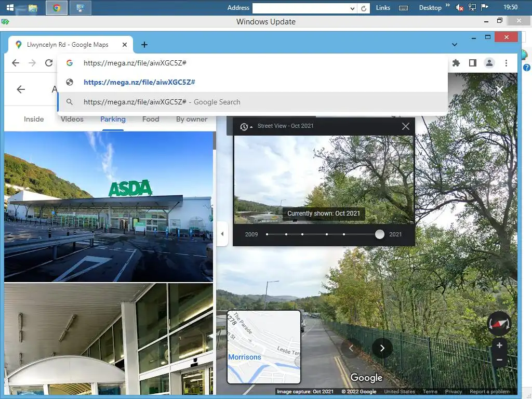Click the Street View compass
This screenshot has width=532, height=399.
[x=499, y=324]
